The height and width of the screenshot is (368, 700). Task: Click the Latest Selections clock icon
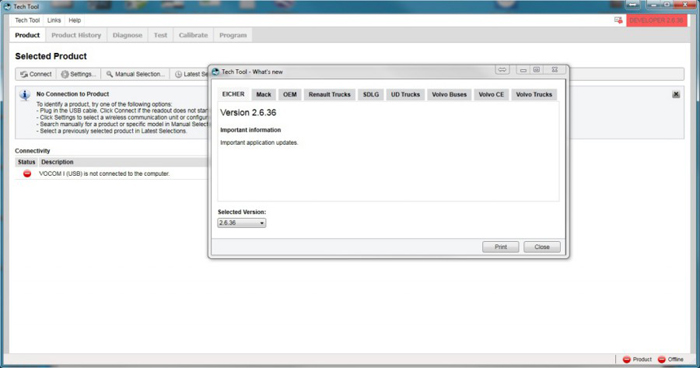point(179,74)
